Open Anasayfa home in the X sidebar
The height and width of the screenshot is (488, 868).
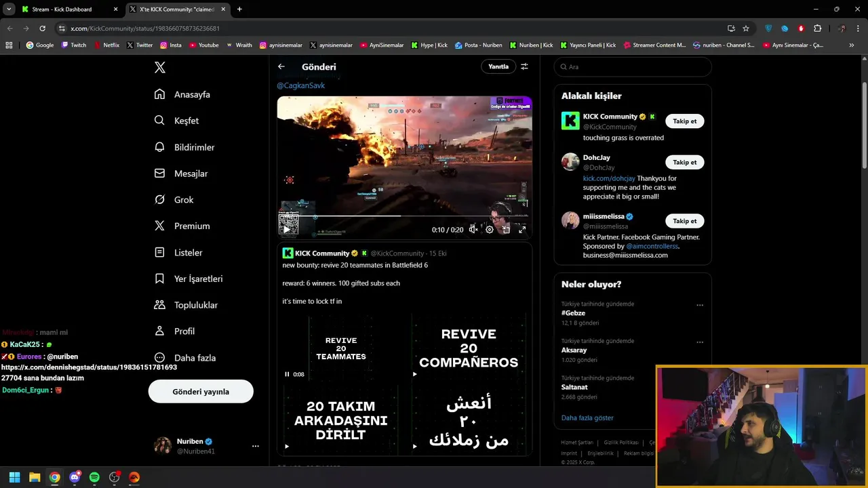coord(182,94)
